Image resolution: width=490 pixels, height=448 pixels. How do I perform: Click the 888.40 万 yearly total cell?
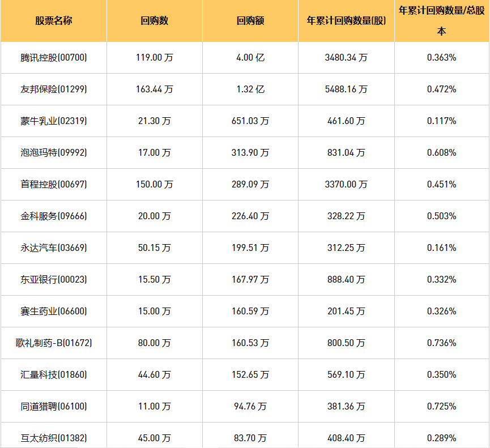click(x=346, y=280)
